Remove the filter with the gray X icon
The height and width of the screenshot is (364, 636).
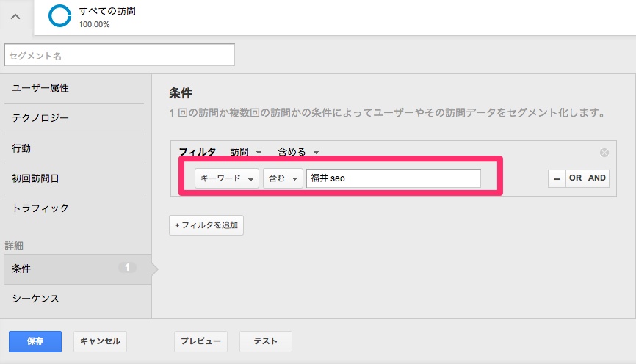[x=604, y=153]
